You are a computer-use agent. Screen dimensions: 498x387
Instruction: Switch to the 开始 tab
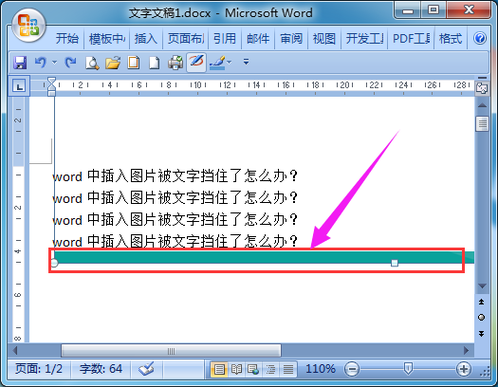click(x=67, y=39)
